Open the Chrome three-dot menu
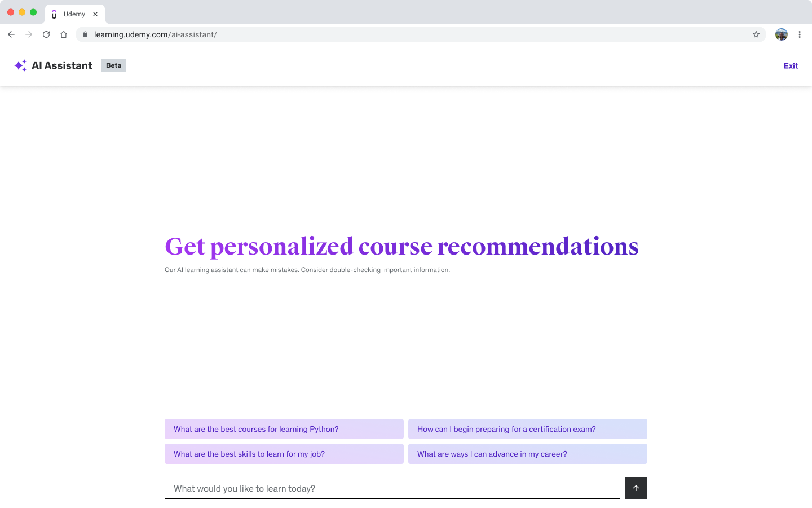Screen dimensions: 812x508 [800, 34]
